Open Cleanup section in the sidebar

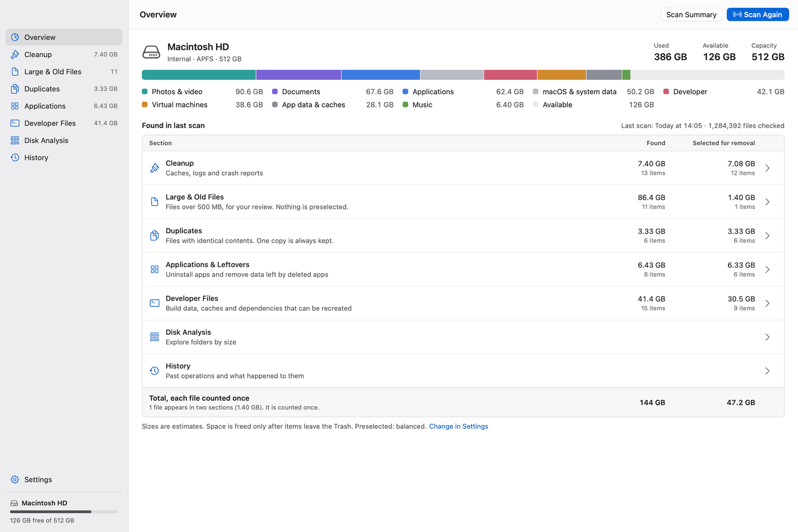pyautogui.click(x=64, y=54)
